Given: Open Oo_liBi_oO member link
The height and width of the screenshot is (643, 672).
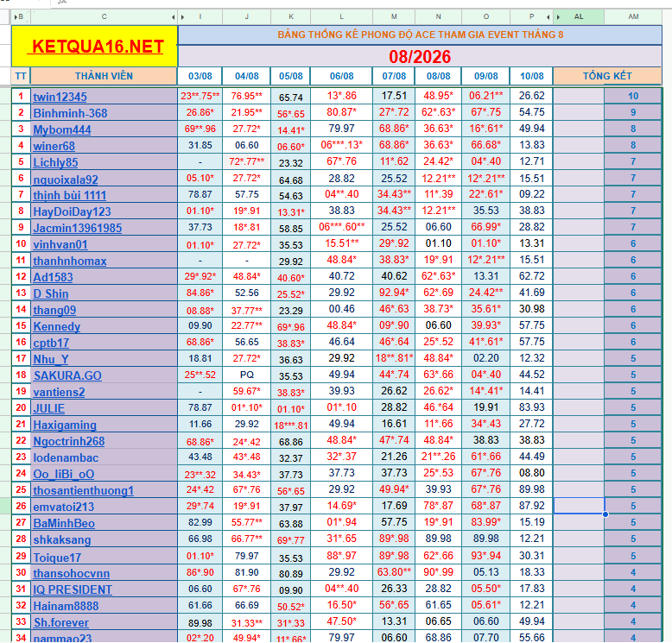Looking at the screenshot, I should [x=64, y=474].
